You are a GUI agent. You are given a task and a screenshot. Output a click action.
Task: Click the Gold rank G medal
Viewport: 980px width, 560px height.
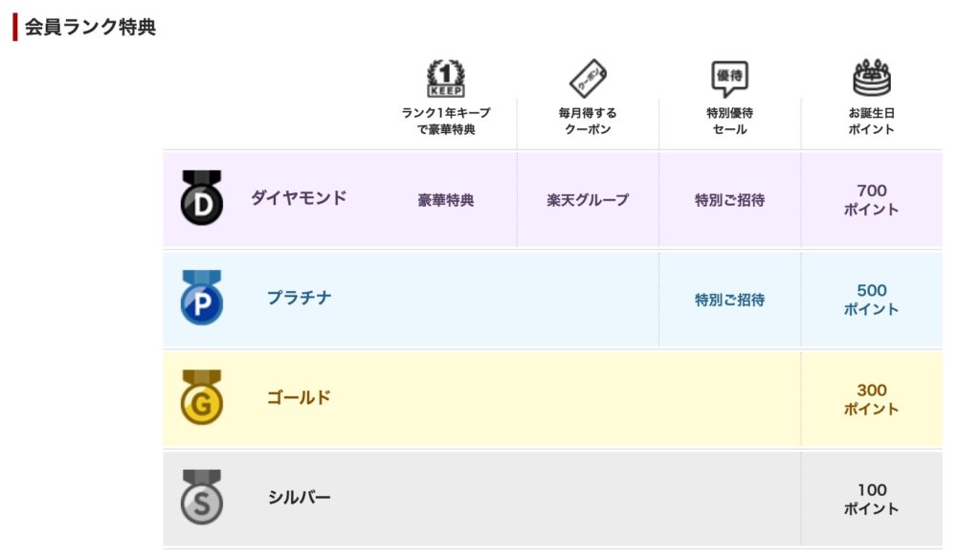(202, 397)
